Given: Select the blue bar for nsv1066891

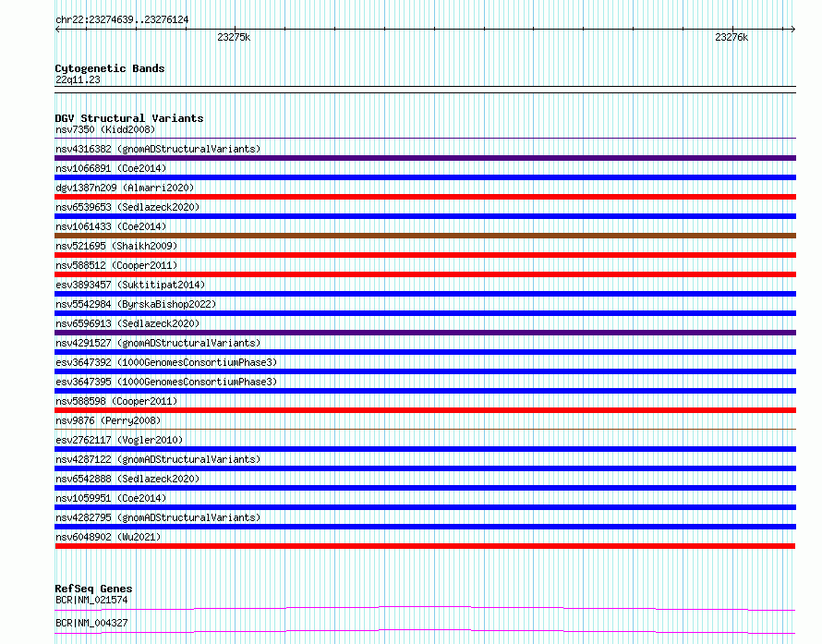Looking at the screenshot, I should (425, 177).
